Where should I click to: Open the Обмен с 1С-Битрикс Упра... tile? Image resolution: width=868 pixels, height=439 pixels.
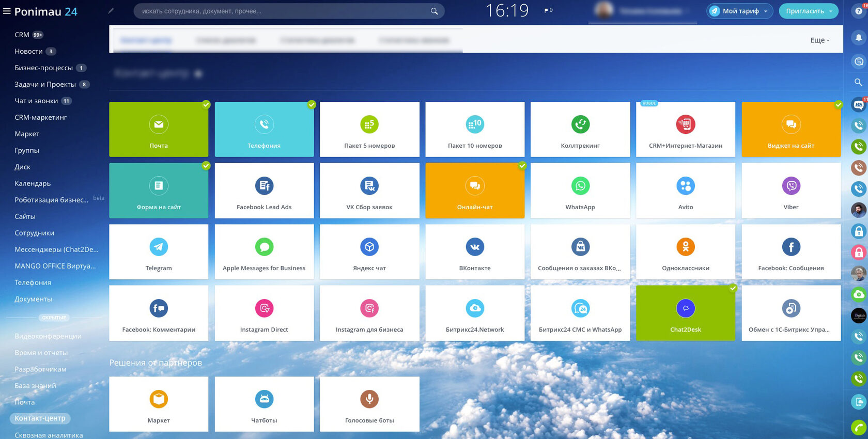pyautogui.click(x=791, y=313)
